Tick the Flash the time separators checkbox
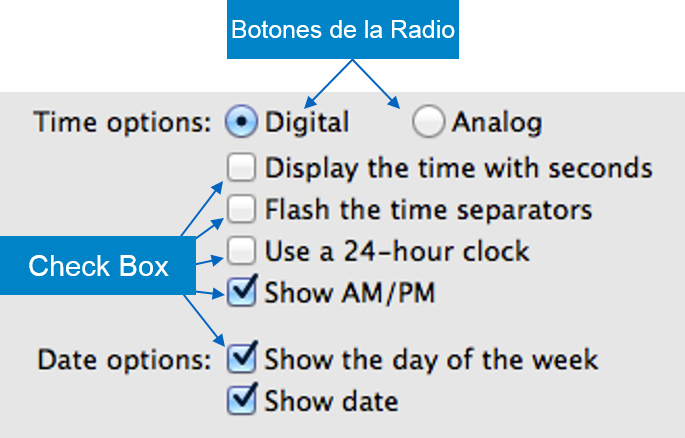 point(242,210)
